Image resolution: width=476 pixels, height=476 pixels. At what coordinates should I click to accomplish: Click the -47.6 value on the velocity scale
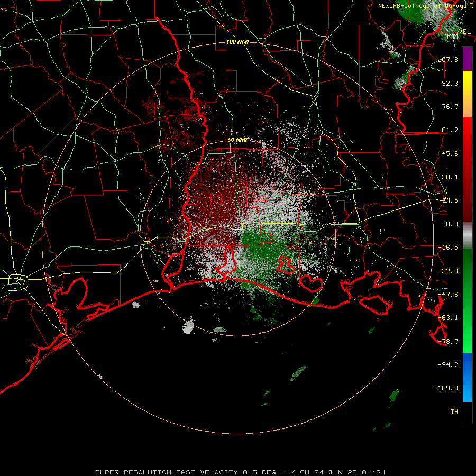[x=448, y=295]
